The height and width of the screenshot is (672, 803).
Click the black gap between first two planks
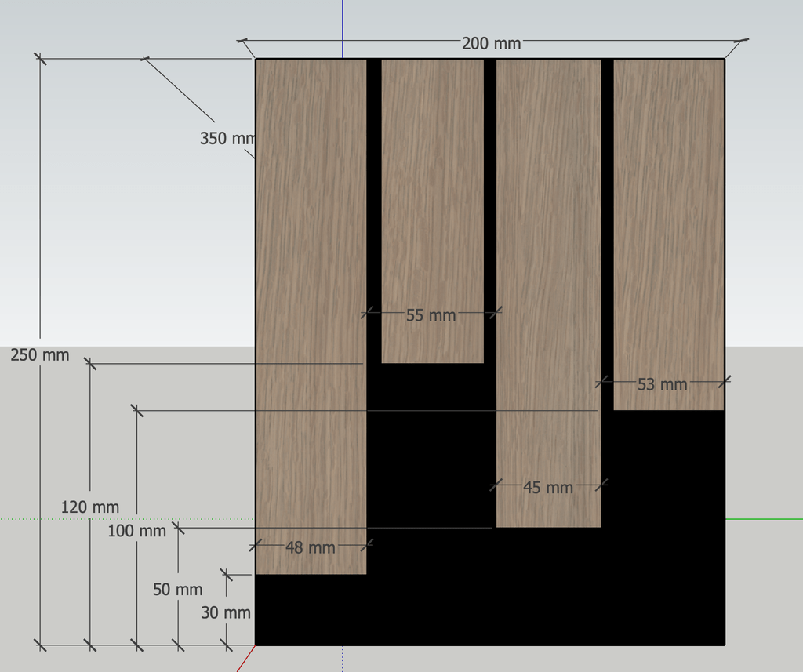click(x=374, y=196)
